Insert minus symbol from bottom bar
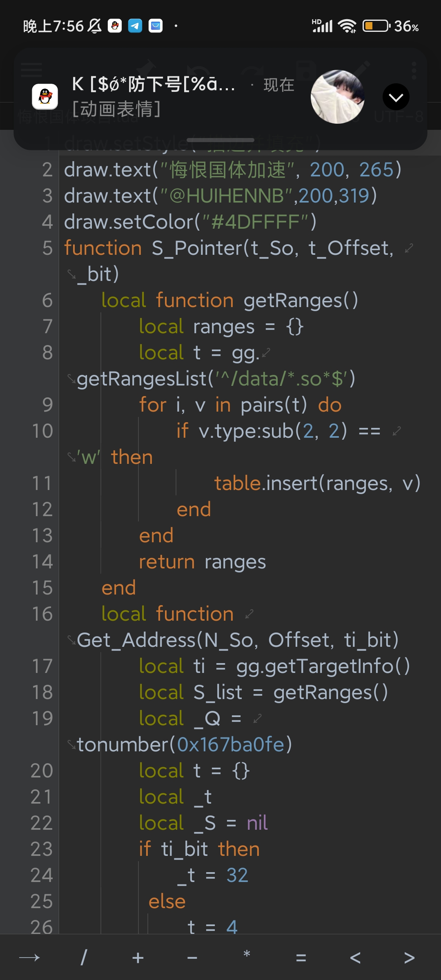 pyautogui.click(x=192, y=957)
